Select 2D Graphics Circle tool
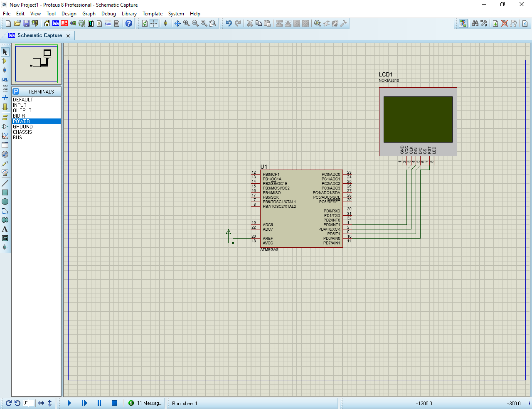 [5, 202]
